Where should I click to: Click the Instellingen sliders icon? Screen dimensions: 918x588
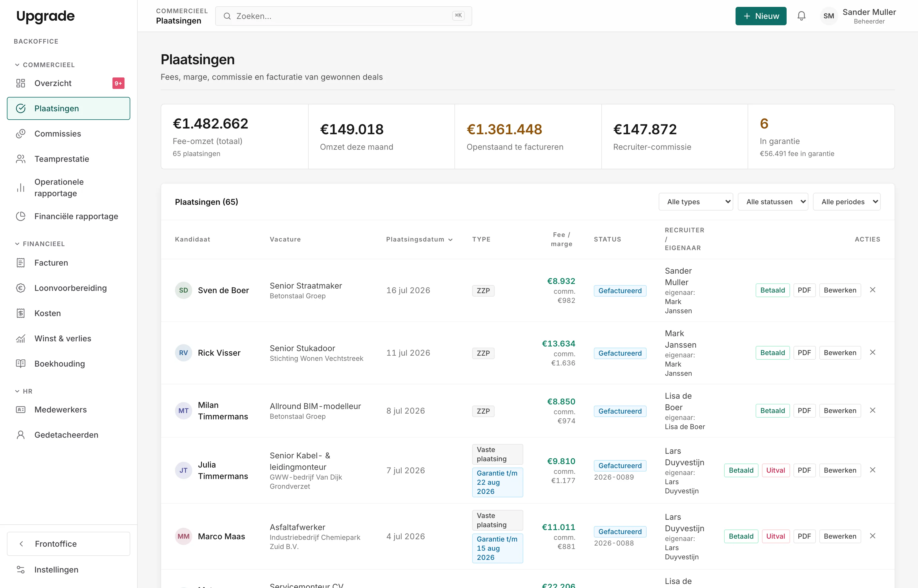[x=21, y=569]
